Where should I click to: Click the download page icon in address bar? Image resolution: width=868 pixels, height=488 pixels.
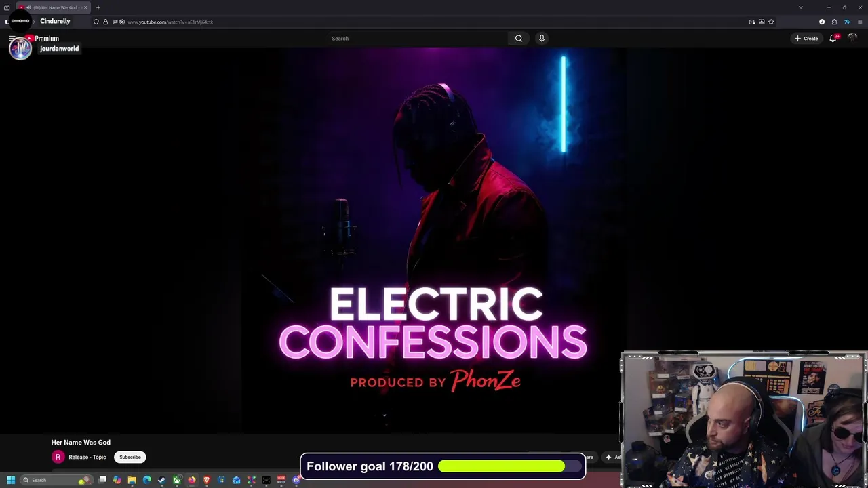762,22
